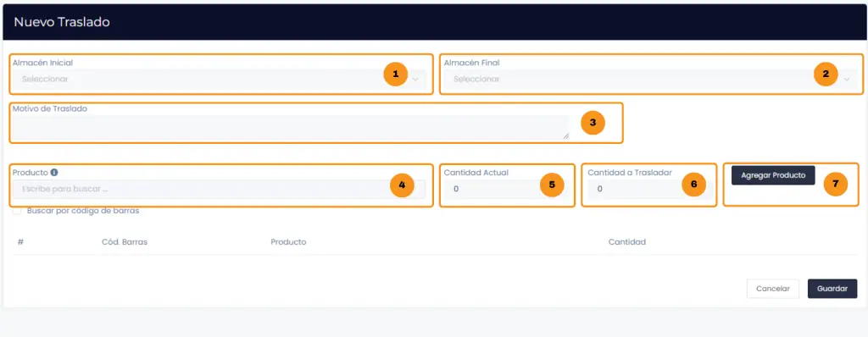Click the Guardar button

pyautogui.click(x=832, y=289)
